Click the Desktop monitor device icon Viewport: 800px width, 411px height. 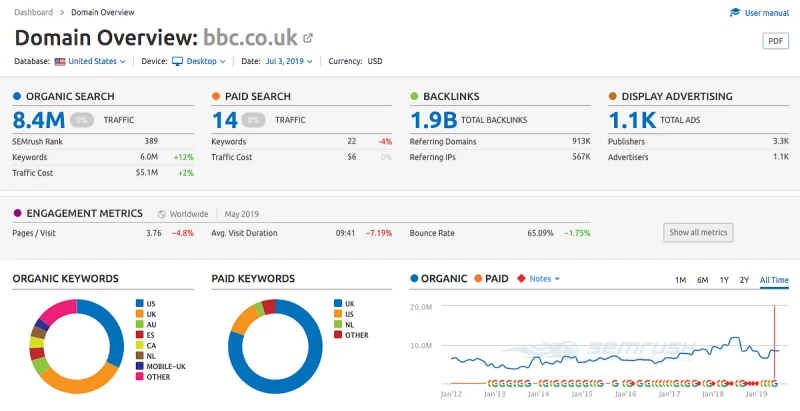point(178,61)
